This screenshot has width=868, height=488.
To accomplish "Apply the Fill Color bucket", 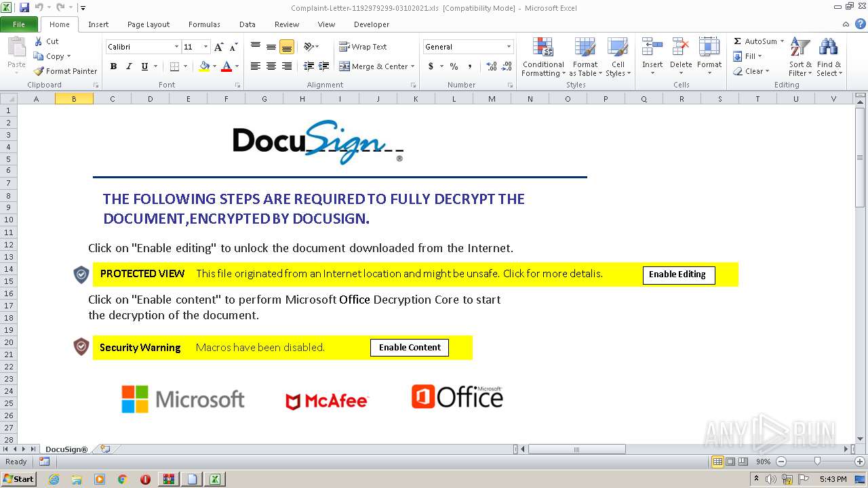I will (x=204, y=66).
